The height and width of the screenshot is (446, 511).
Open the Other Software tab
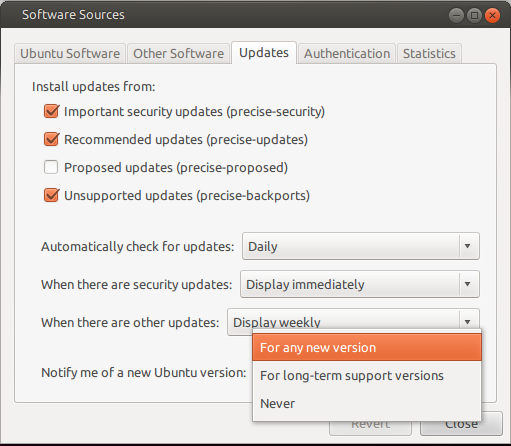pos(179,53)
